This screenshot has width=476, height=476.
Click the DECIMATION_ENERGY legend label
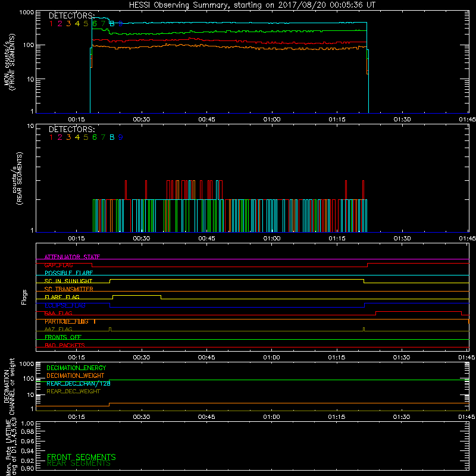(x=76, y=368)
